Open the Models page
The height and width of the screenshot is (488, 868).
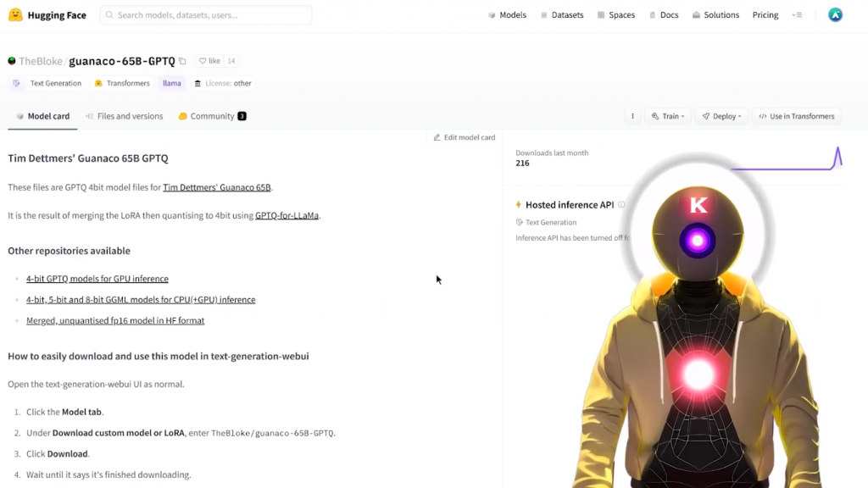click(507, 15)
